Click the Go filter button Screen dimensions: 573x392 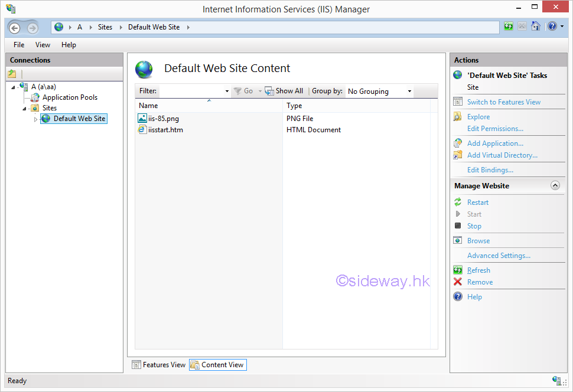[244, 91]
